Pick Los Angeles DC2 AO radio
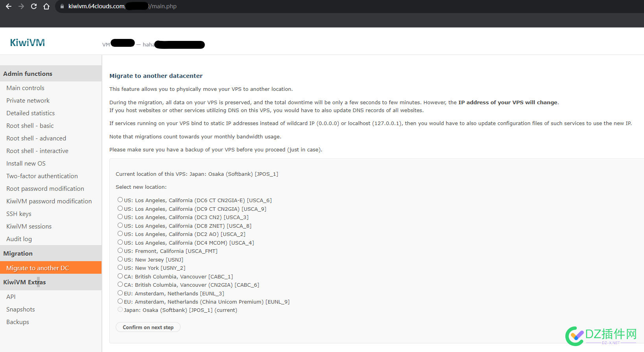Screen dimensions: 644x352 click(x=120, y=234)
